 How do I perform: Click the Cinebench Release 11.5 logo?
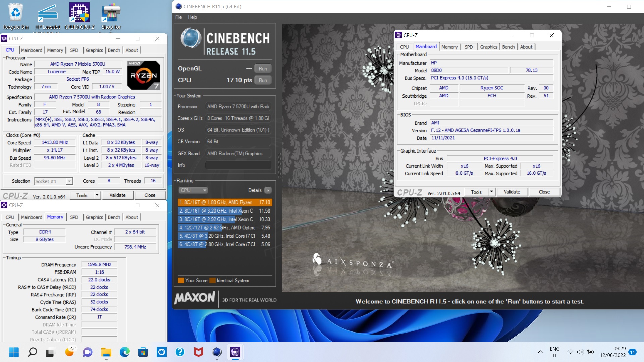[x=225, y=42]
